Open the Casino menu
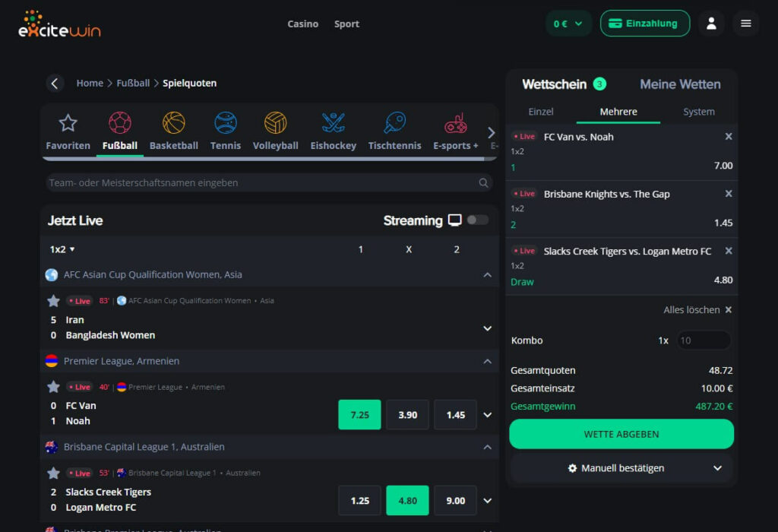Image resolution: width=778 pixels, height=532 pixels. point(302,24)
